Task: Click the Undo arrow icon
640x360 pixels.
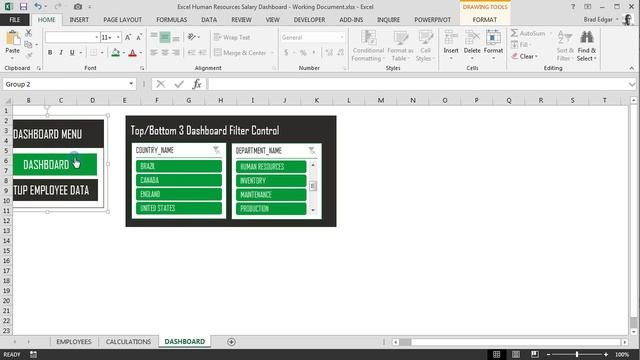Action: [x=38, y=6]
